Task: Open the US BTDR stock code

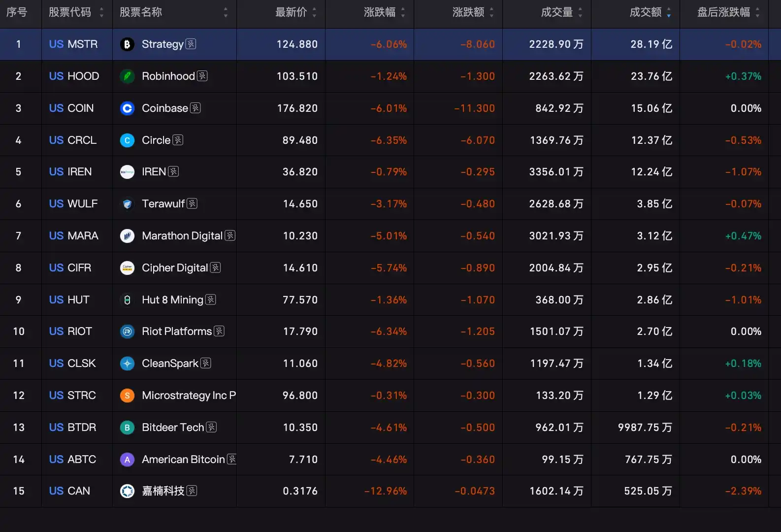Action: 73,428
